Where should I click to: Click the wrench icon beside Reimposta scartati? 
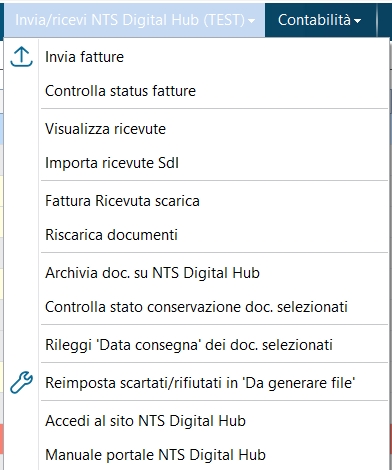(21, 382)
